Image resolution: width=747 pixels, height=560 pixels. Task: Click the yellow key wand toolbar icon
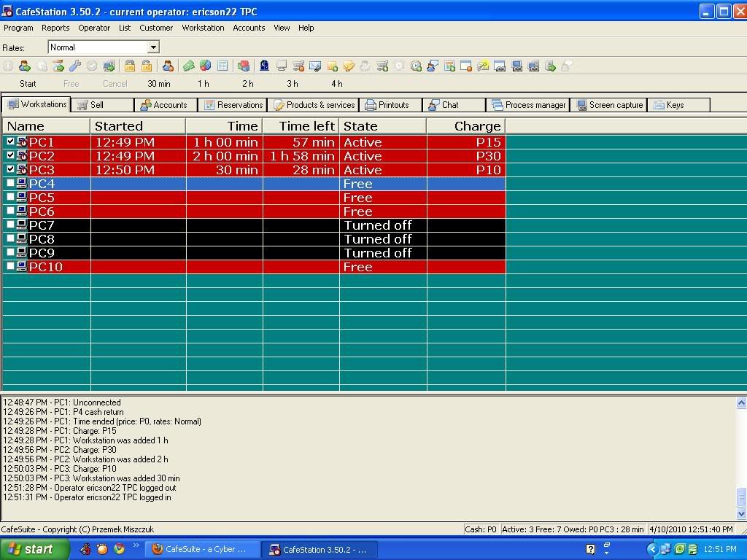point(483,66)
